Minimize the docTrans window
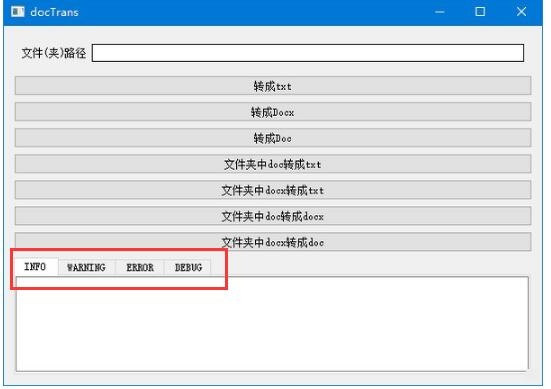 [440, 12]
